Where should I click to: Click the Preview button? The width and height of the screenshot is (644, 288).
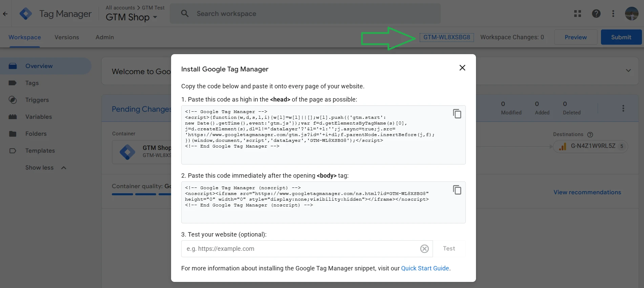pos(576,37)
